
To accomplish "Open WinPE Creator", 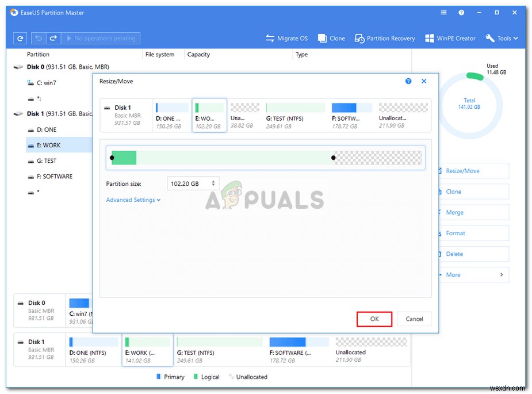I will tap(450, 39).
